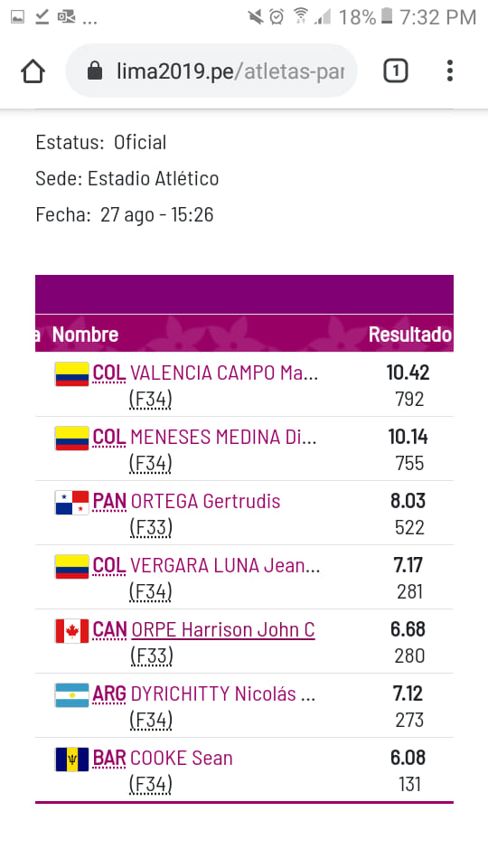The width and height of the screenshot is (488, 868).
Task: Click the Nombre column header
Action: 85,335
